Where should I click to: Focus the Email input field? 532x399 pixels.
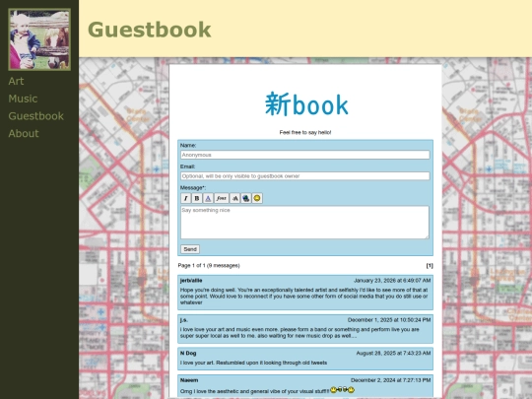(305, 176)
